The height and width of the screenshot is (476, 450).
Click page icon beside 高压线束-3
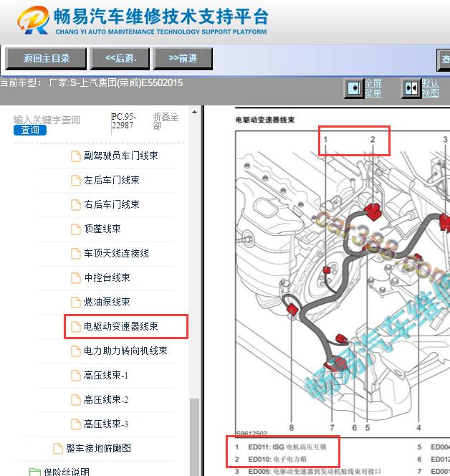point(75,424)
